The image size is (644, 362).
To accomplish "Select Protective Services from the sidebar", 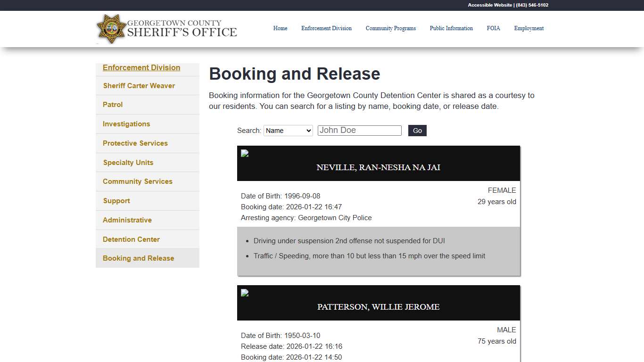I will click(135, 143).
